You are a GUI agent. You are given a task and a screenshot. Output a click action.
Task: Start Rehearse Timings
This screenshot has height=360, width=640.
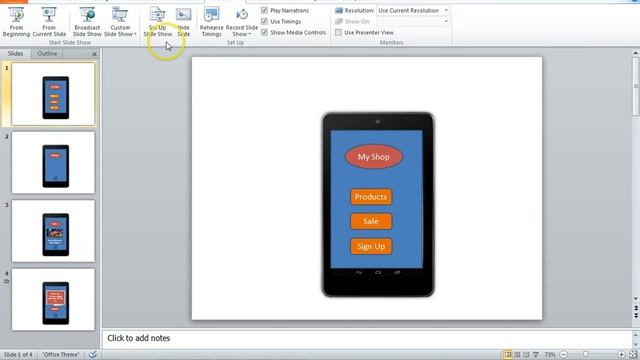click(211, 22)
